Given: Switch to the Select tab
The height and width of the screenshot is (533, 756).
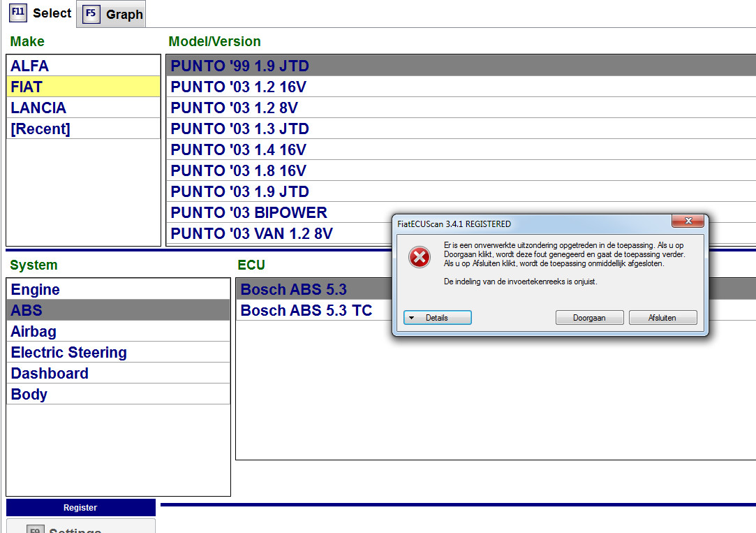Looking at the screenshot, I should click(40, 13).
